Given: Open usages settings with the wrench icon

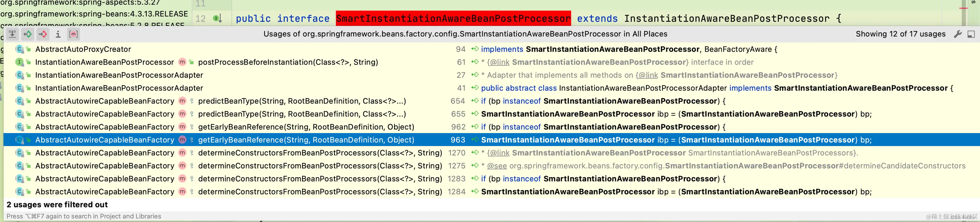Looking at the screenshot, I should coord(958,34).
